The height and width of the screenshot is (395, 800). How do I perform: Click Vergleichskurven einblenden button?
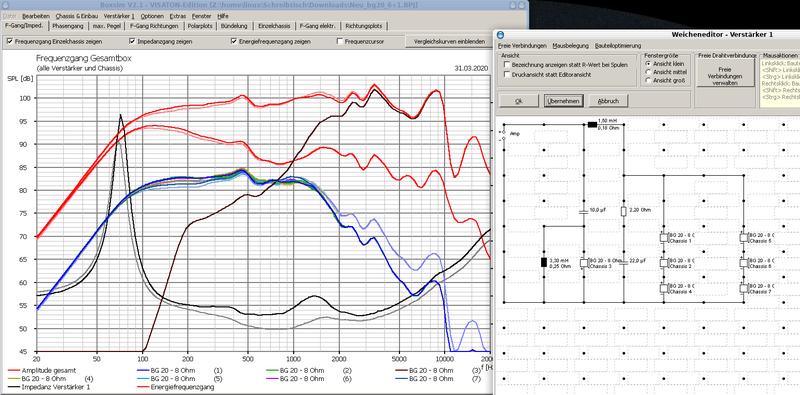point(446,41)
